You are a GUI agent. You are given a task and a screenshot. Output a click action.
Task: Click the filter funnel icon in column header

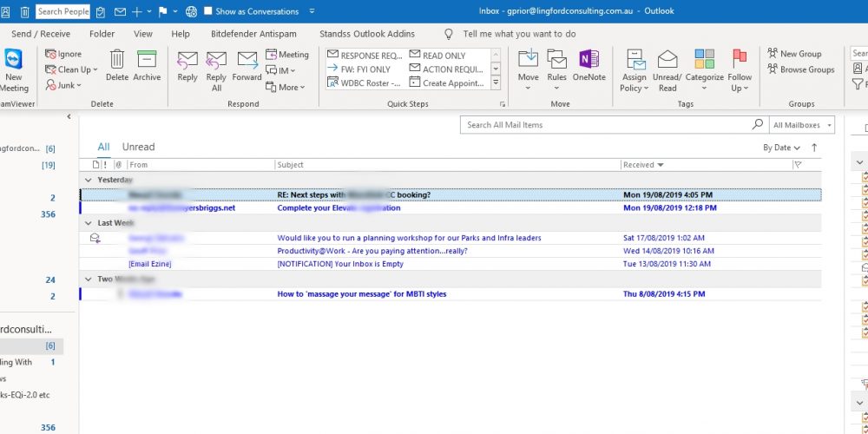[798, 164]
